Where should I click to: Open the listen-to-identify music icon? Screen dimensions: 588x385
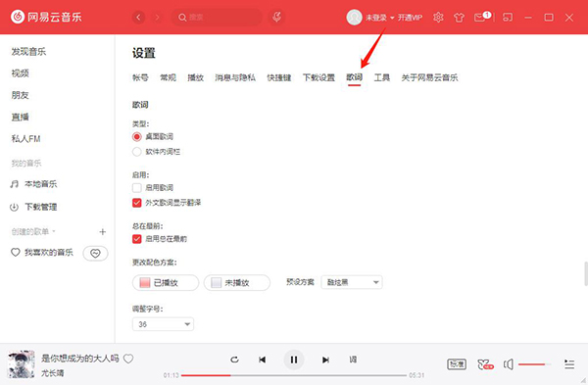click(276, 18)
